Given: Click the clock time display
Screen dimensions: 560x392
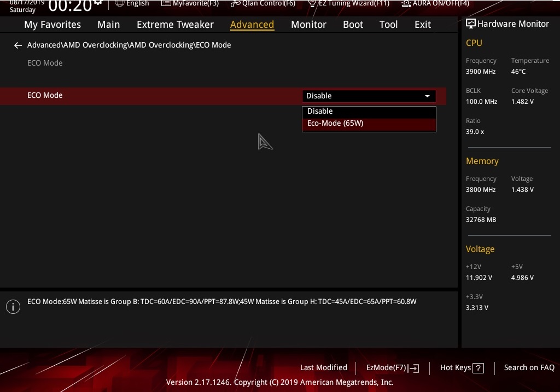Looking at the screenshot, I should pyautogui.click(x=70, y=5).
